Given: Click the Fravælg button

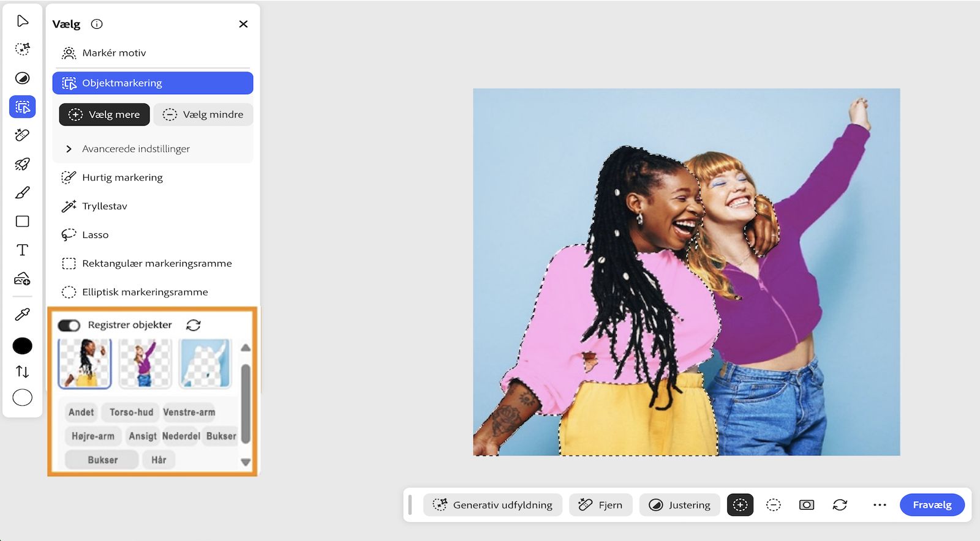Looking at the screenshot, I should pos(932,505).
